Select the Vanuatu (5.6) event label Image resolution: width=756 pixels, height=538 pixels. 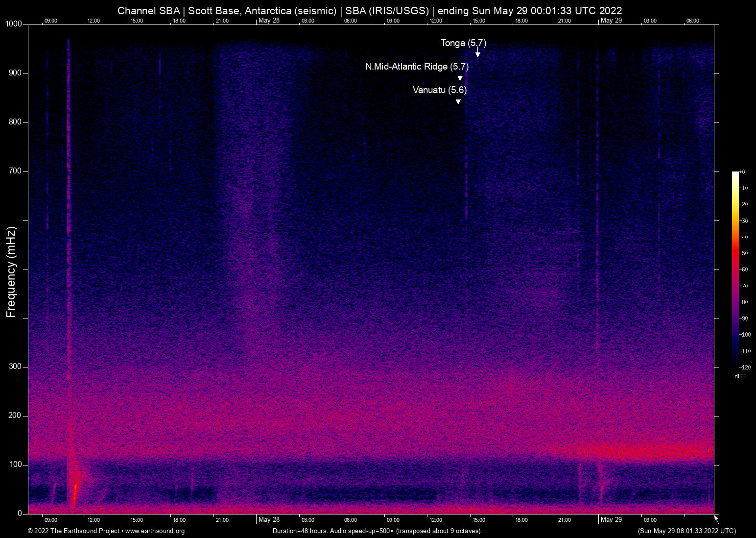pos(439,90)
